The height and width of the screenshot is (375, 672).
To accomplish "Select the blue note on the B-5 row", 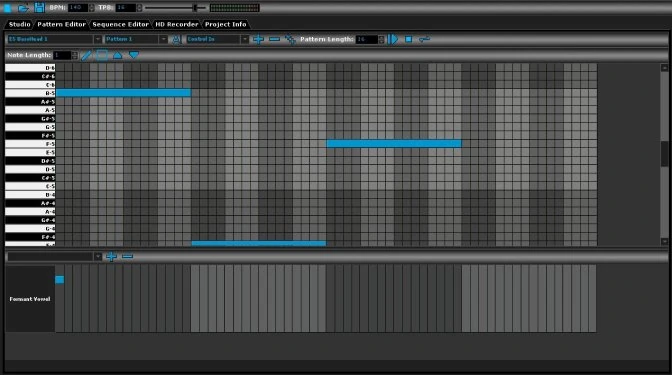I will tap(123, 93).
